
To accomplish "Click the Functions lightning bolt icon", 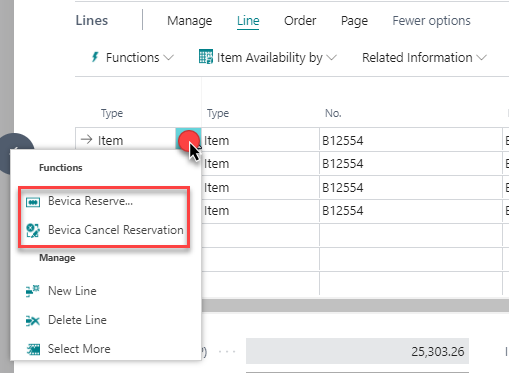I will coord(95,57).
